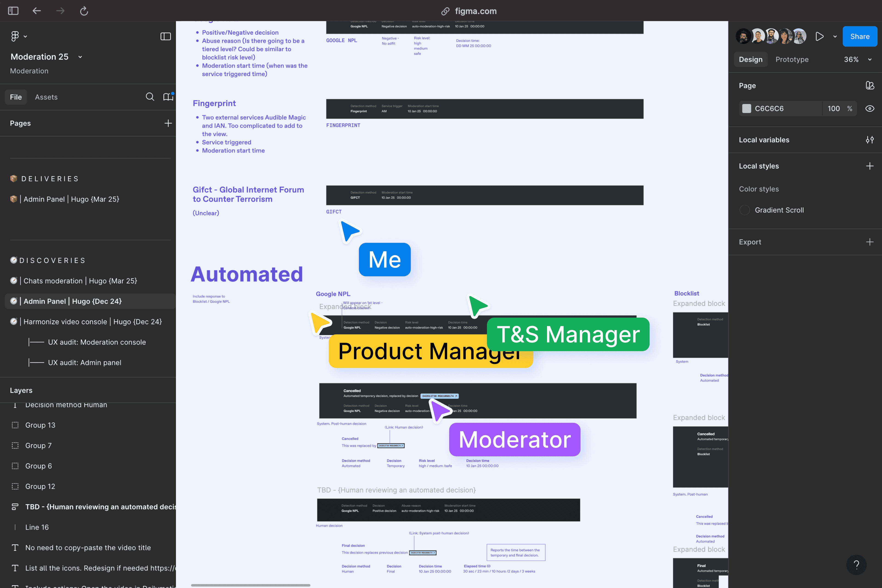Edit the 100 % opacity field
Viewport: 882px width, 588px height.
tap(840, 108)
